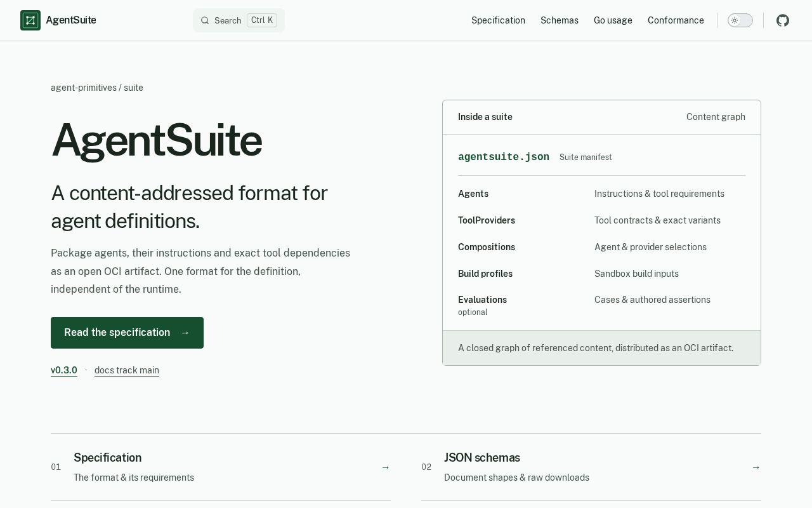Viewport: 812px width, 508px height.
Task: Open the Specification nav item
Action: pos(498,20)
